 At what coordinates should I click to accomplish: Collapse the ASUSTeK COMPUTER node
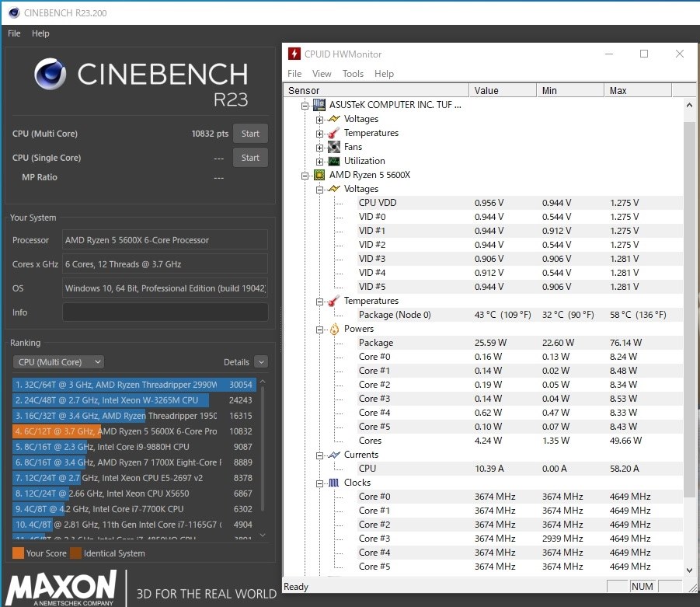click(305, 106)
